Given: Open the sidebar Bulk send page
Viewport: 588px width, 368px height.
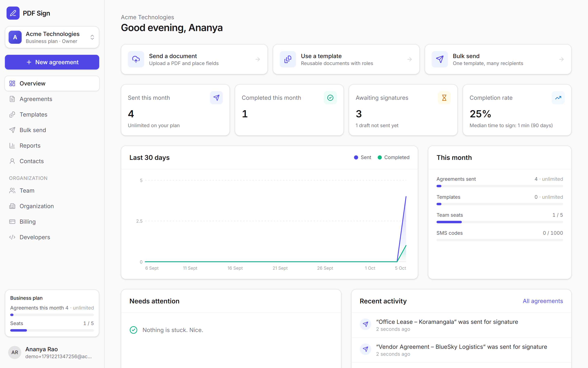Looking at the screenshot, I should pyautogui.click(x=52, y=130).
